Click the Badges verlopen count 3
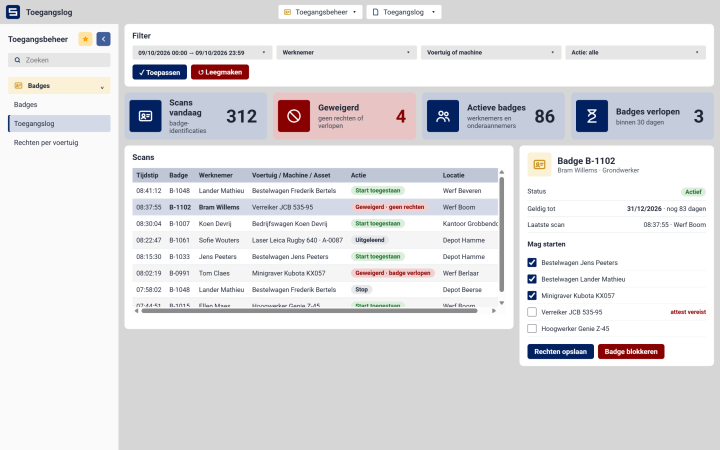720x450 pixels. tap(698, 116)
